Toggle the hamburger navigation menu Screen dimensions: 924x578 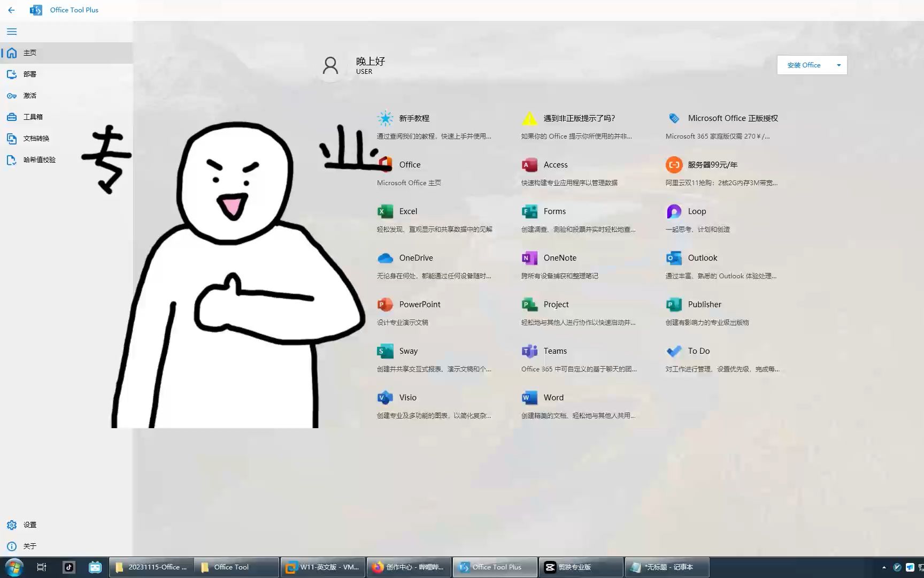[x=12, y=32]
